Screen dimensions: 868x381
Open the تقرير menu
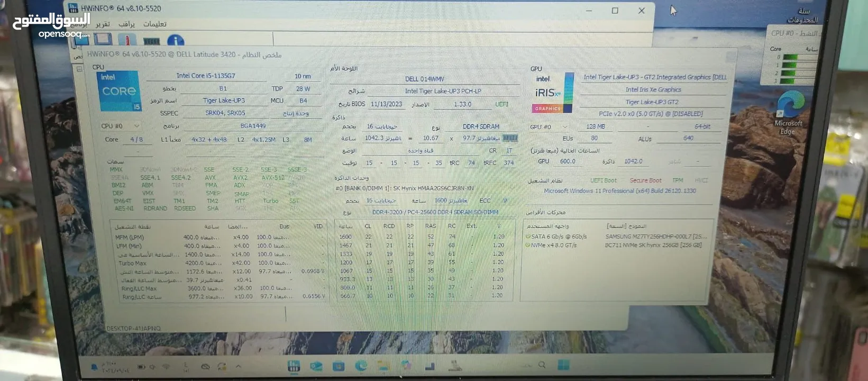(103, 24)
